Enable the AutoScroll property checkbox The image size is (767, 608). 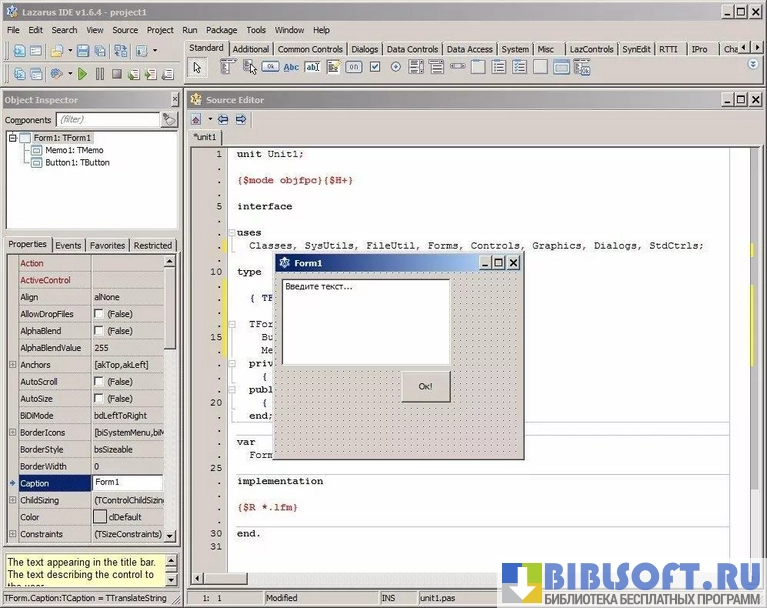pos(99,382)
